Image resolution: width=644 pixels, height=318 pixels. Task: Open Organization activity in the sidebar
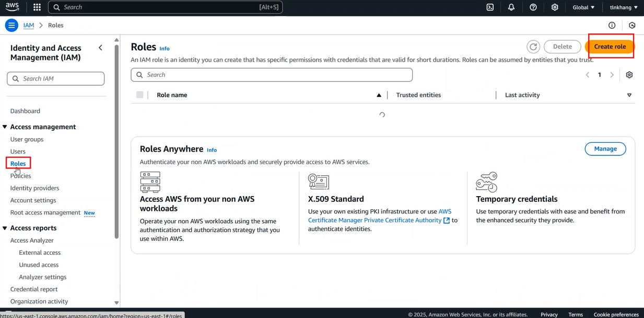(x=39, y=302)
